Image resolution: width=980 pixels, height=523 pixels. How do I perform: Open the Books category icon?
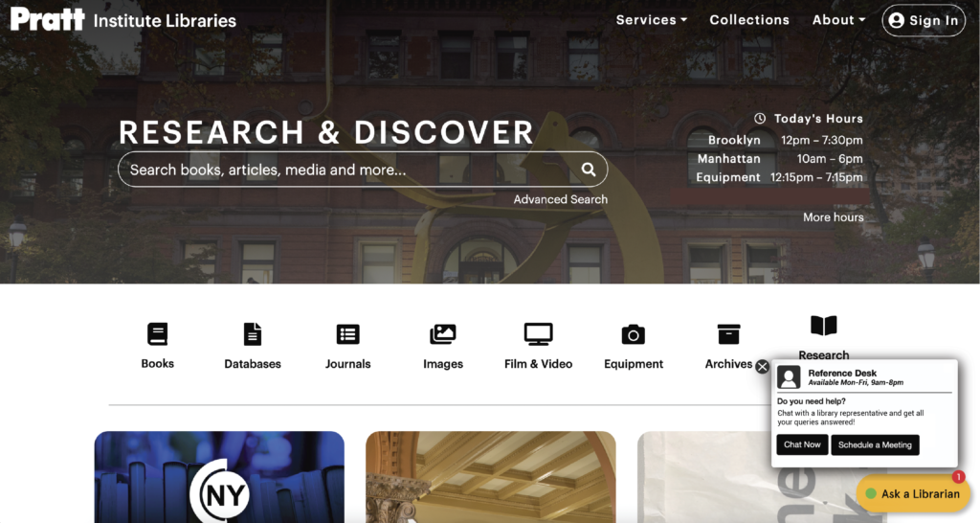click(x=158, y=334)
